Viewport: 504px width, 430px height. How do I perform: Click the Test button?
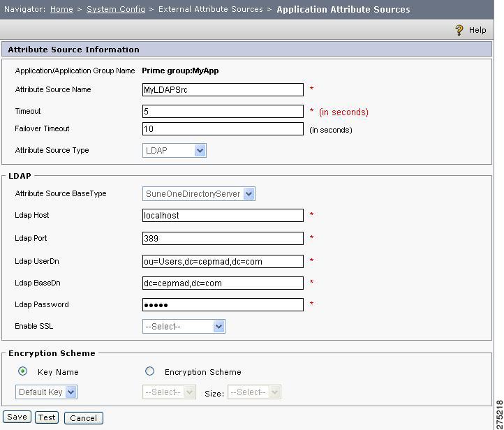tap(47, 417)
